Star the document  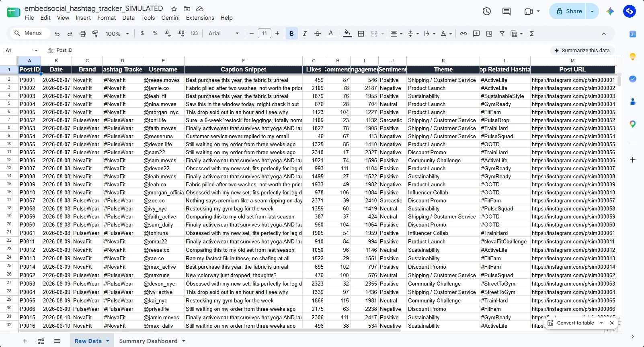tap(174, 8)
